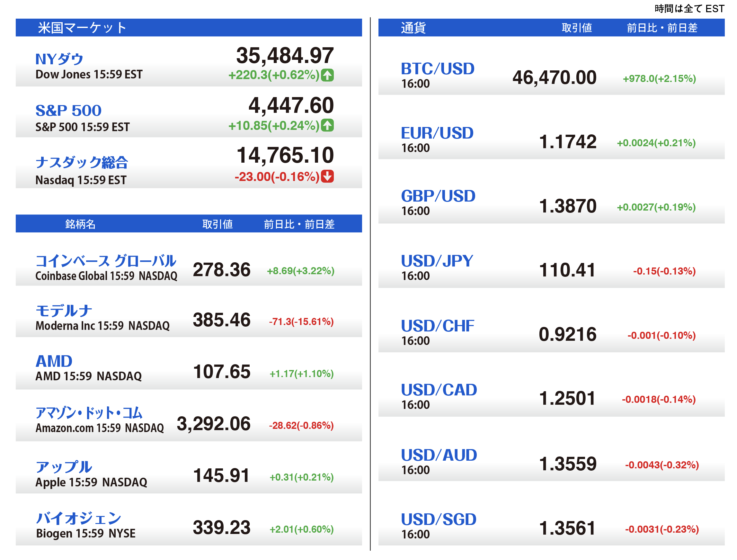
Task: Open the NYダウ index link
Action: coord(59,59)
